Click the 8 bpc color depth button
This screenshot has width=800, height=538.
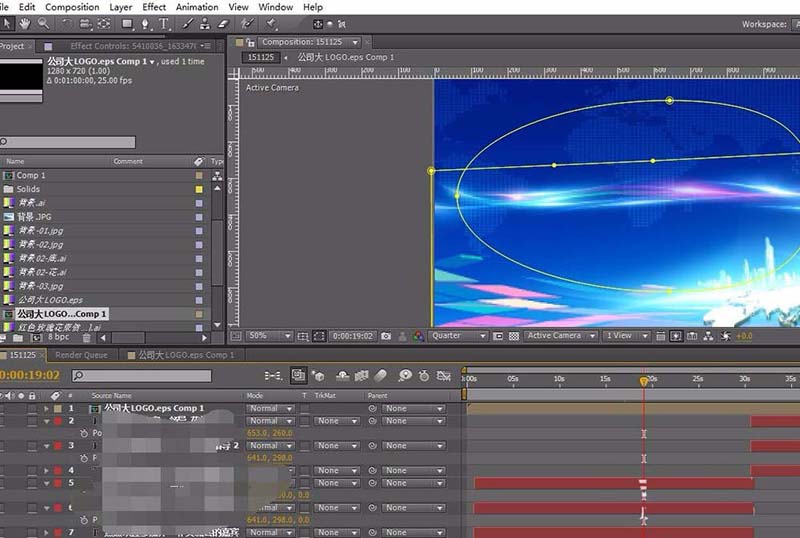click(x=59, y=337)
